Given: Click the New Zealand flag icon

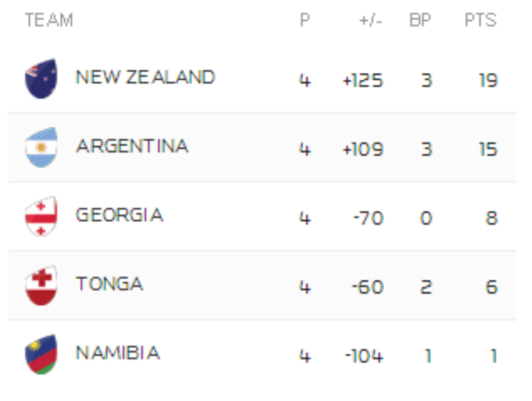Looking at the screenshot, I should click(x=41, y=79).
